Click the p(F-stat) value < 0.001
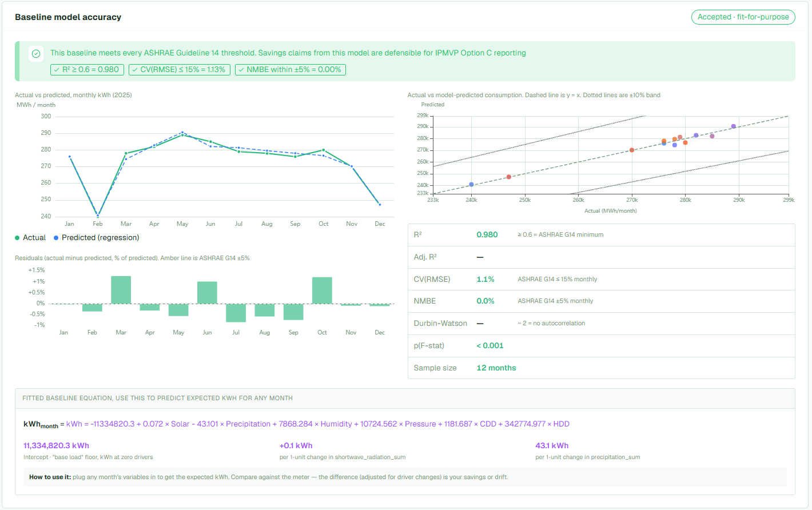The height and width of the screenshot is (510, 812). 490,346
